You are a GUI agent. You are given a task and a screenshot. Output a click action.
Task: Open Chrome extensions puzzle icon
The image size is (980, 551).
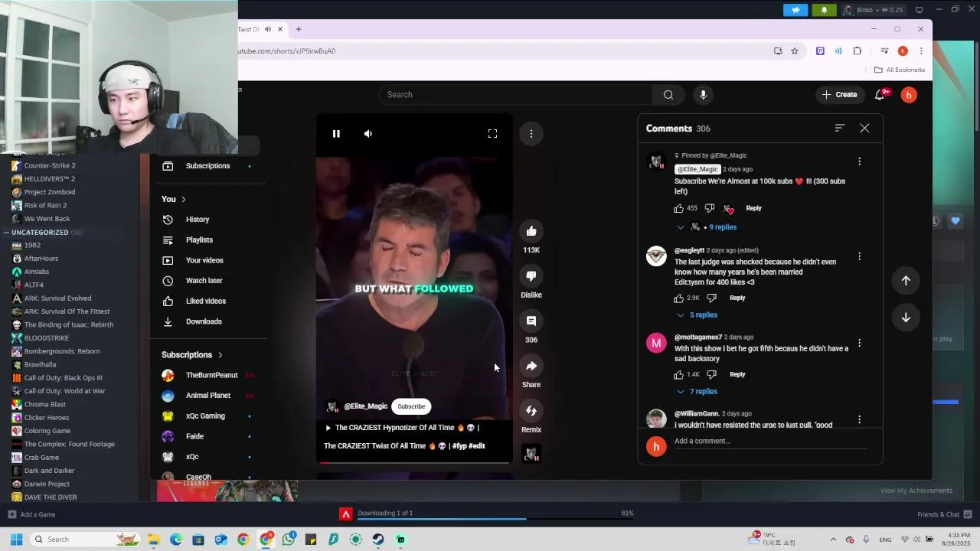(857, 51)
